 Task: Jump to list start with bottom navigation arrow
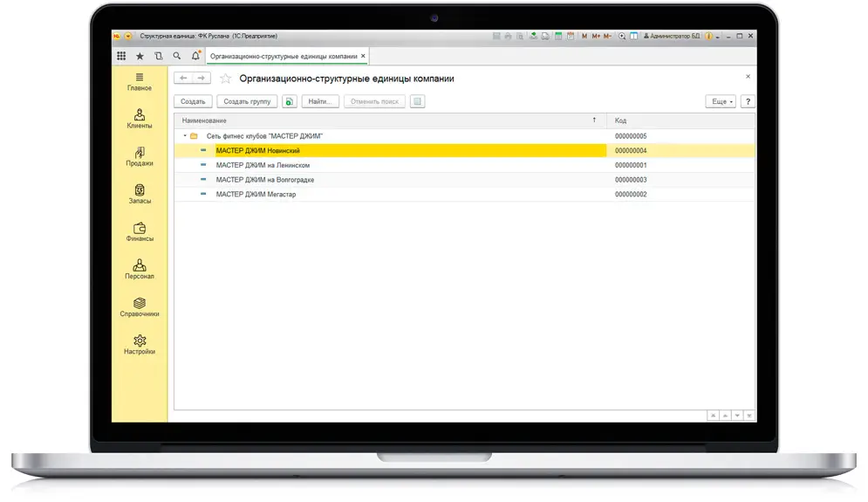coord(713,415)
